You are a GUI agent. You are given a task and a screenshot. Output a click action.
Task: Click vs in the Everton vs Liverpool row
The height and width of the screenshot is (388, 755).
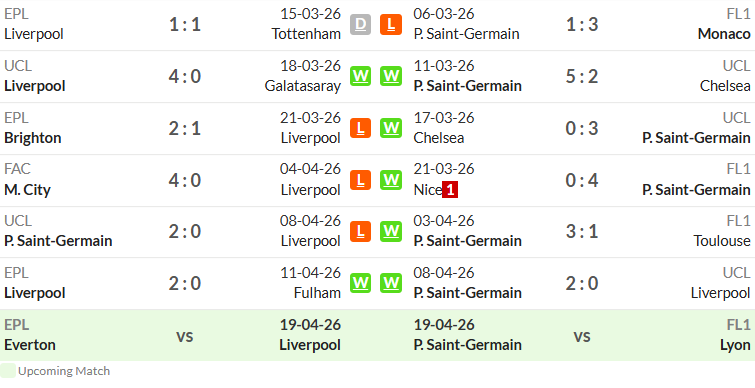coord(185,336)
